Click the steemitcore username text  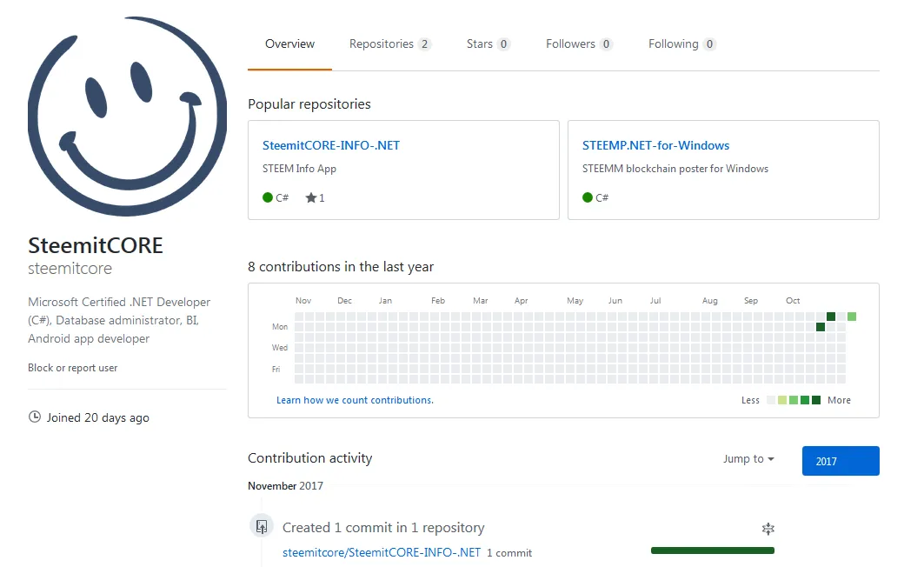tap(70, 268)
